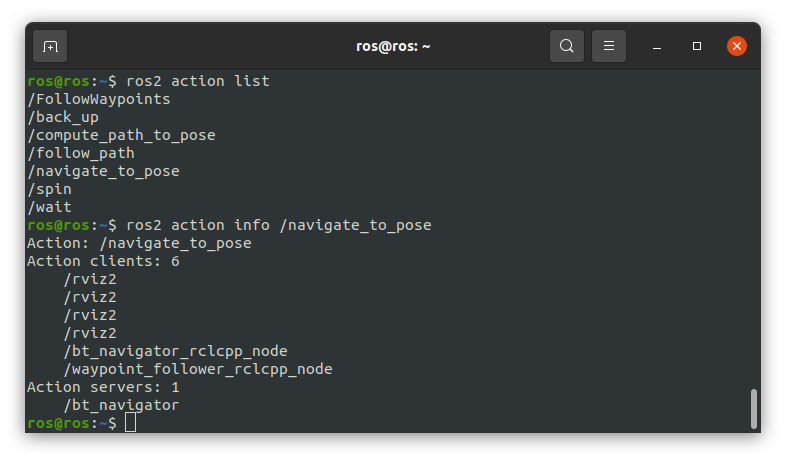
Task: Click the ros@ros: ~ window title
Action: coord(393,46)
